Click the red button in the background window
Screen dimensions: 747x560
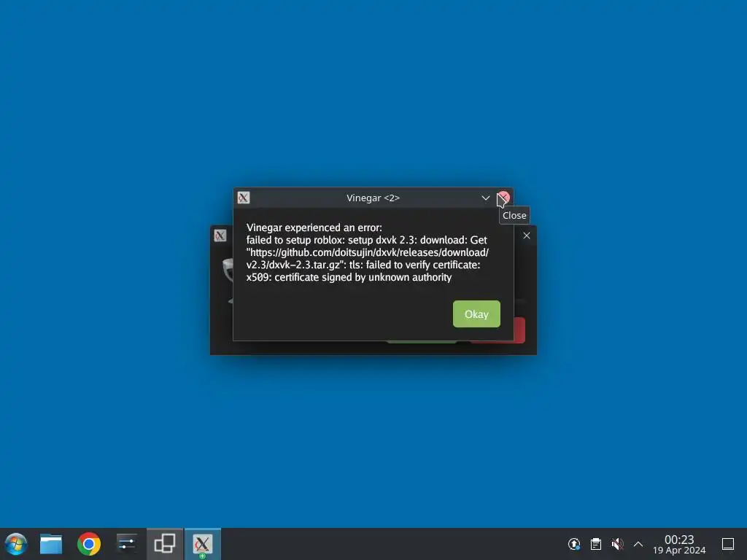click(x=519, y=330)
